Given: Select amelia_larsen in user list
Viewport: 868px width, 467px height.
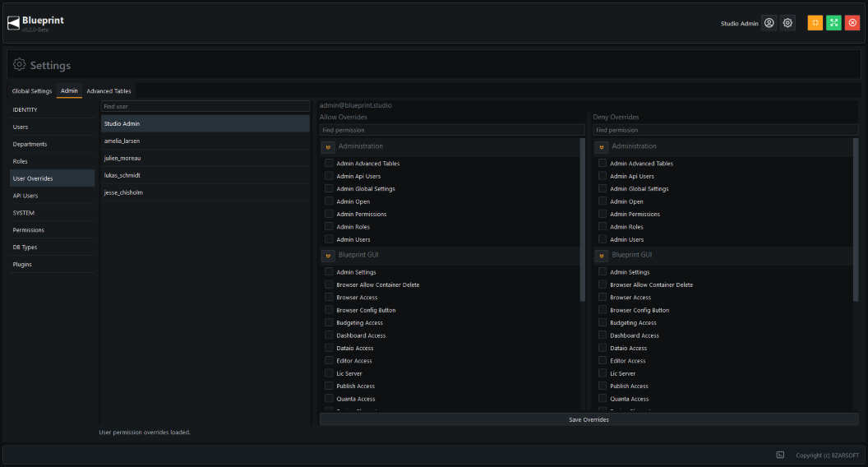Looking at the screenshot, I should click(205, 141).
